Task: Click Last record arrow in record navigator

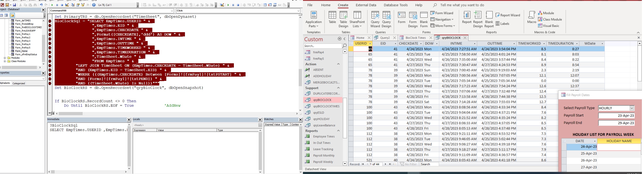Action: [x=390, y=164]
